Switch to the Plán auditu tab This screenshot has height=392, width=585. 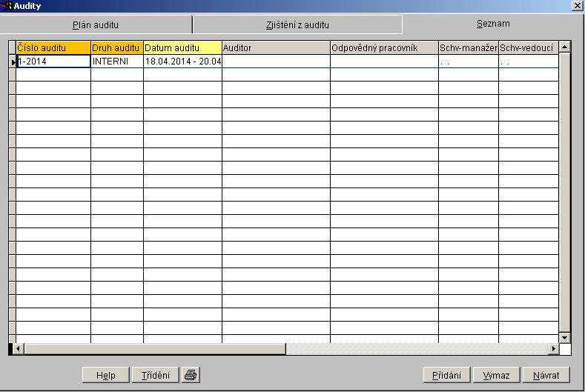[x=96, y=24]
